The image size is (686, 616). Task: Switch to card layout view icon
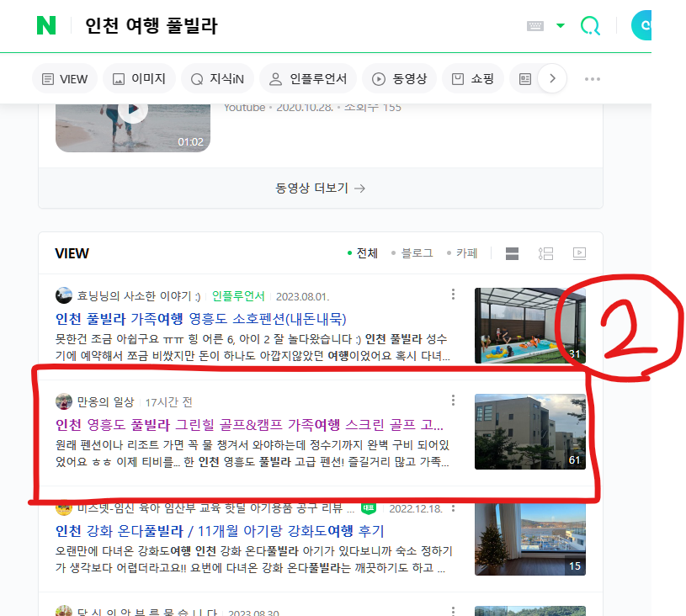tap(512, 253)
